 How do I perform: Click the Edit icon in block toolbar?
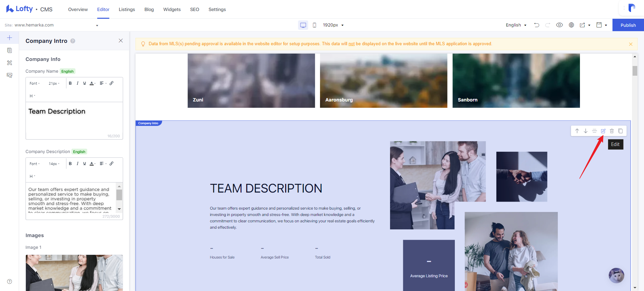(x=603, y=131)
